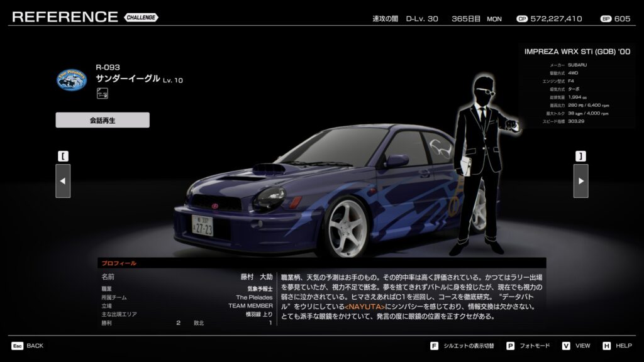This screenshot has width=644, height=362.
Task: Click the P key icon for photo mode
Action: point(510,346)
